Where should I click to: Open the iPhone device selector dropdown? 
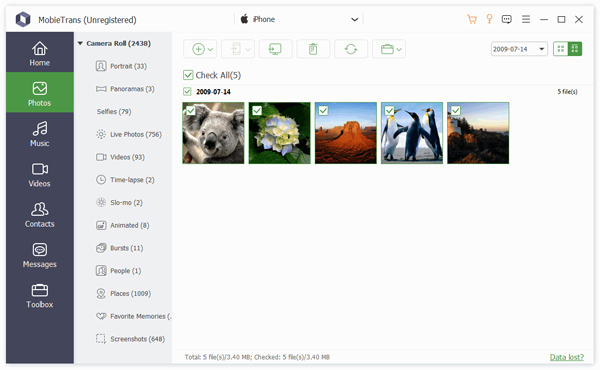coord(299,19)
